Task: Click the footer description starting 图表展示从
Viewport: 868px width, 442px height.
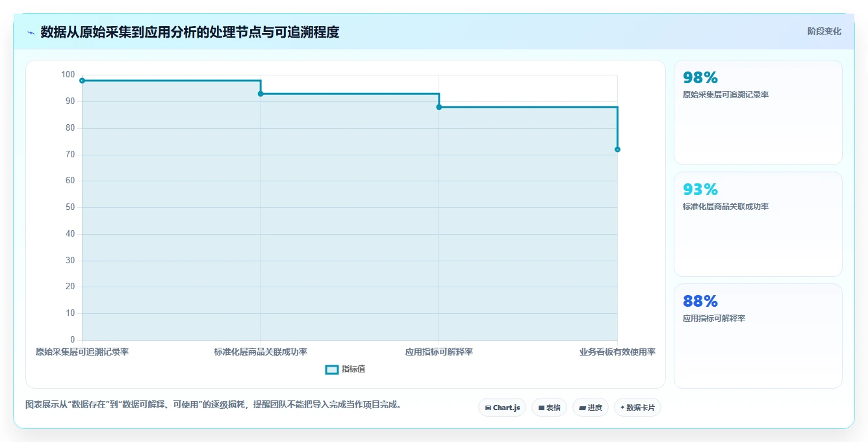Action: [x=214, y=404]
